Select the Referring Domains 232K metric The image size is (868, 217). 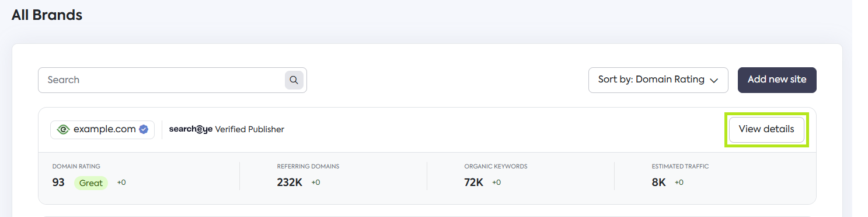point(290,182)
